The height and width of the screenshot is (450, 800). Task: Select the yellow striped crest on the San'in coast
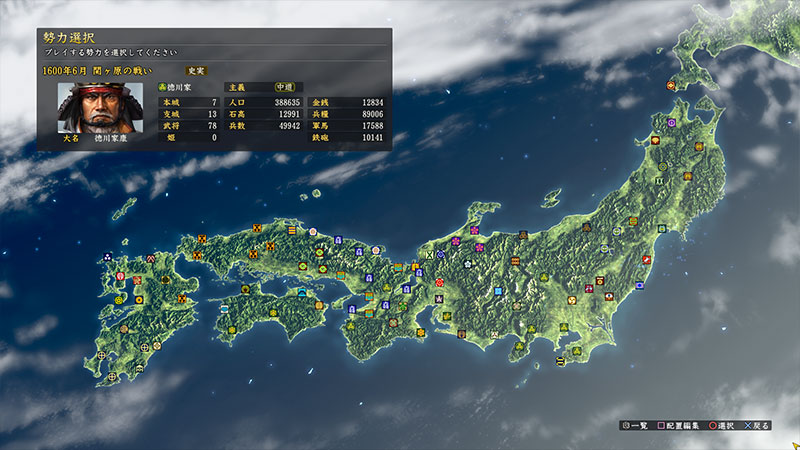coord(293,229)
